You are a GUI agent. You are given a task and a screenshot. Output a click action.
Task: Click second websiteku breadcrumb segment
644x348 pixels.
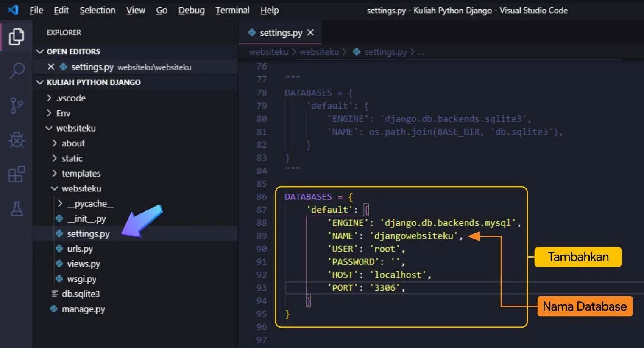pos(319,52)
